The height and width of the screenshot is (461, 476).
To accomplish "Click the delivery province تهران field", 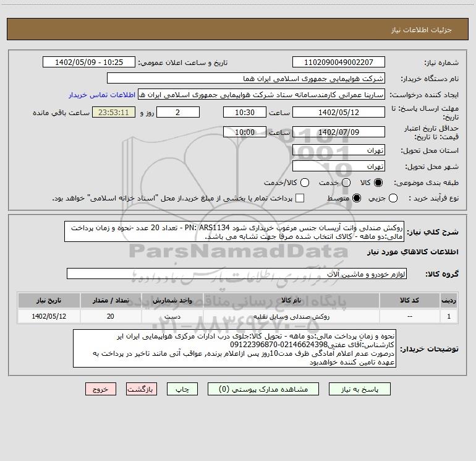I will 339,150.
